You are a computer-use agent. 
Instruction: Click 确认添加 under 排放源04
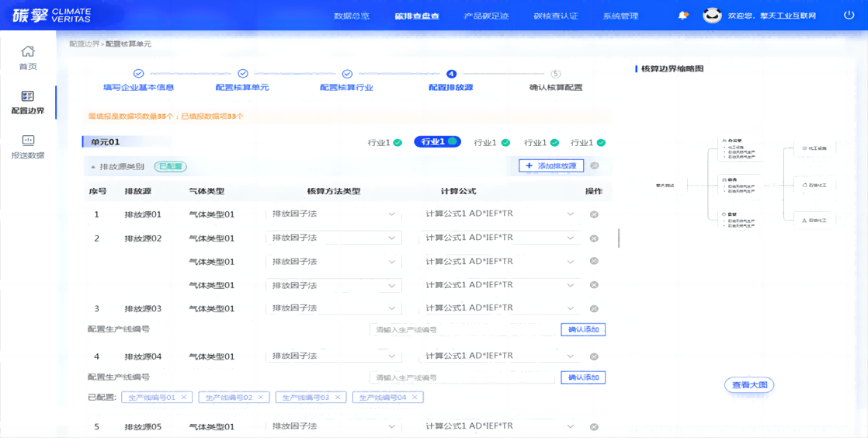[583, 377]
